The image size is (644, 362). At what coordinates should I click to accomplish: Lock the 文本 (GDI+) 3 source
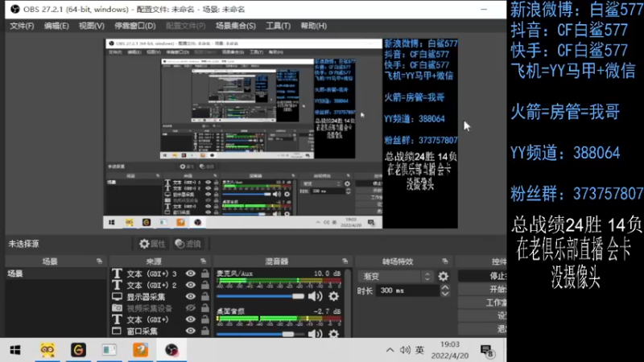(205, 274)
